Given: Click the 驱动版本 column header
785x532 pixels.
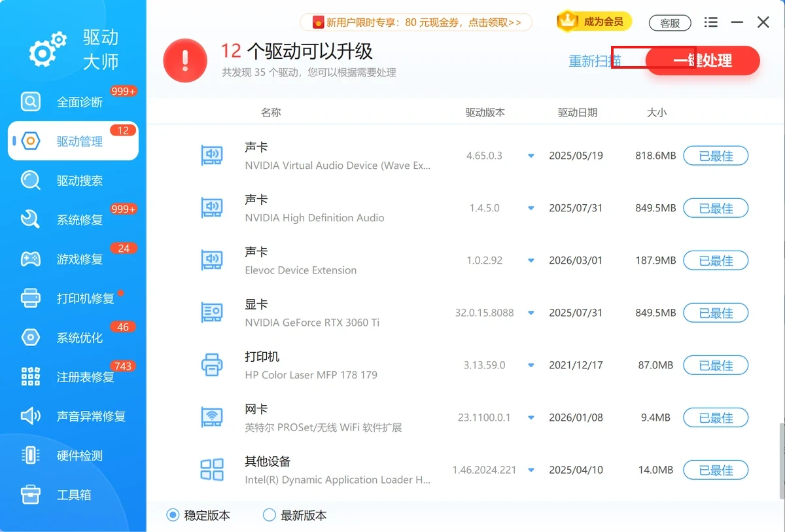Looking at the screenshot, I should [485, 112].
